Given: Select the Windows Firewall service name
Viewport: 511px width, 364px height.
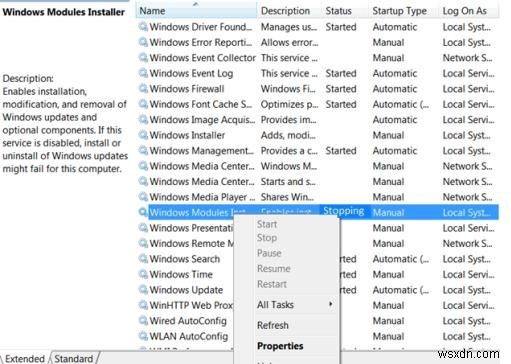Looking at the screenshot, I should pos(187,89).
